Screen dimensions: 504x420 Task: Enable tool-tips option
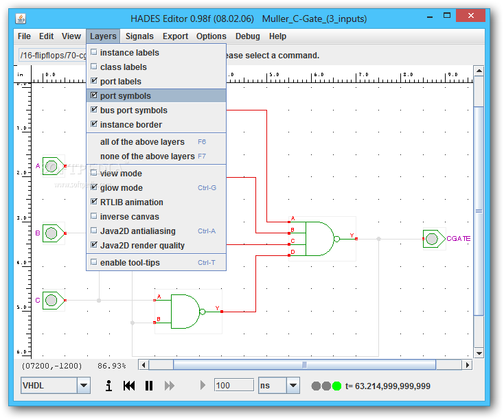[157, 263]
